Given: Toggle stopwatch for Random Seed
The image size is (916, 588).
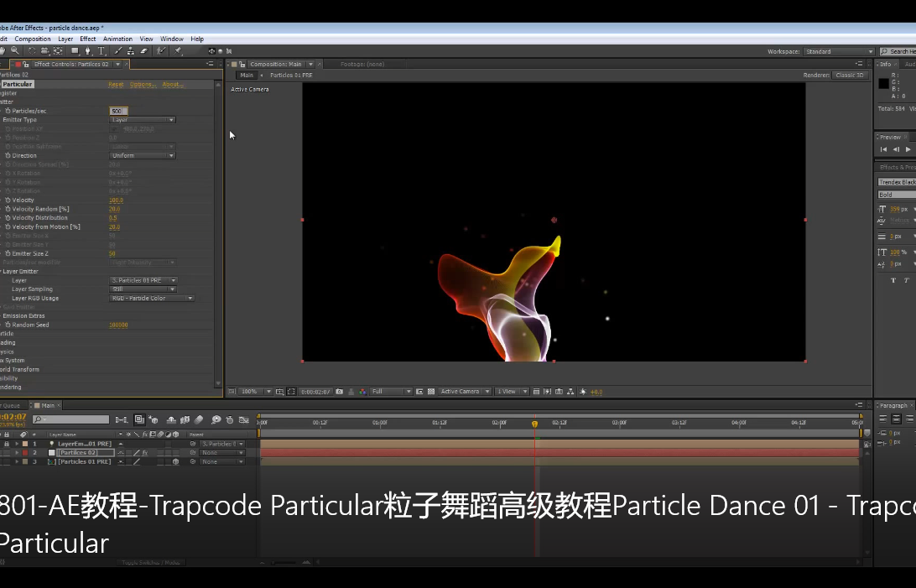Looking at the screenshot, I should click(x=8, y=325).
